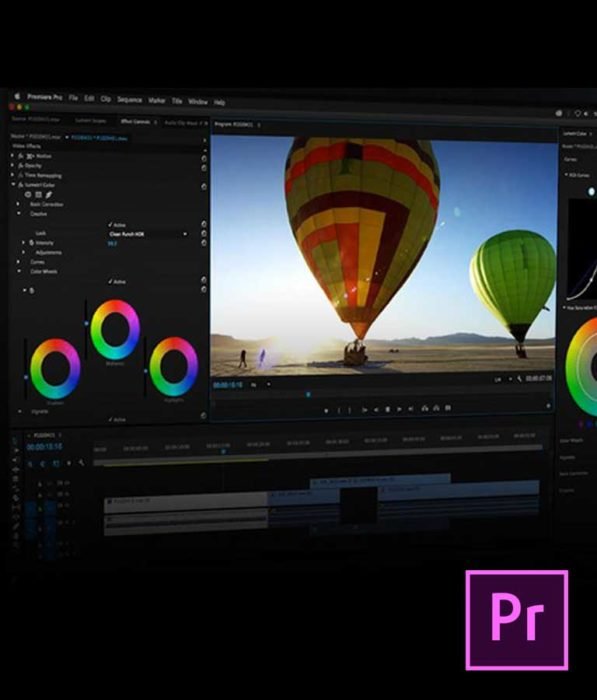Click the Highlights luminance slider handle

coord(146,371)
